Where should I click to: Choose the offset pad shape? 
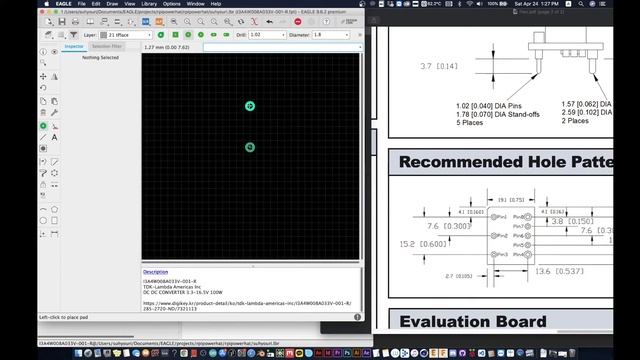tap(227, 35)
